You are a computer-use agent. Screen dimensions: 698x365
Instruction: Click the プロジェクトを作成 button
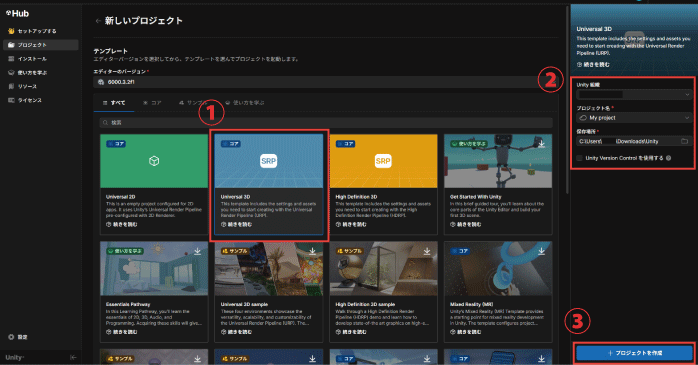634,353
